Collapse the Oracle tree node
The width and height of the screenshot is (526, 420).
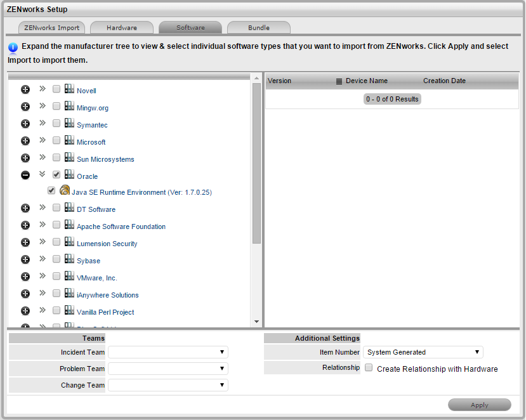coord(25,175)
